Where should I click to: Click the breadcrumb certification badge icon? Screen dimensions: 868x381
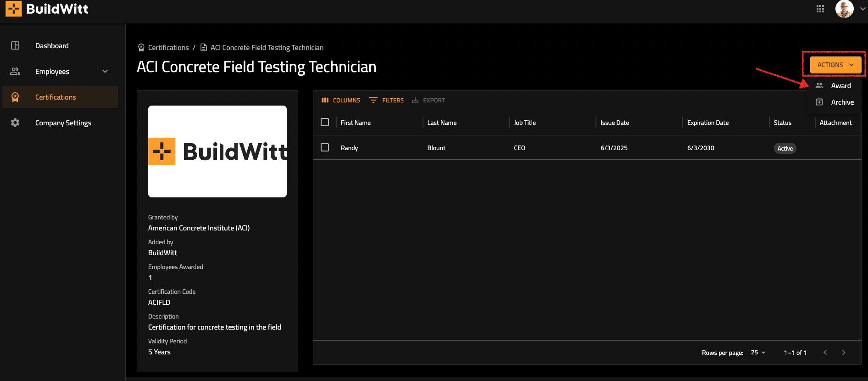[x=141, y=47]
